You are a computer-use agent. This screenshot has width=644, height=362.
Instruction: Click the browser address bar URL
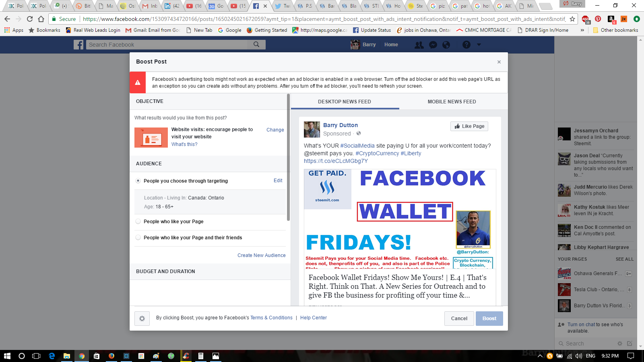pos(324,19)
